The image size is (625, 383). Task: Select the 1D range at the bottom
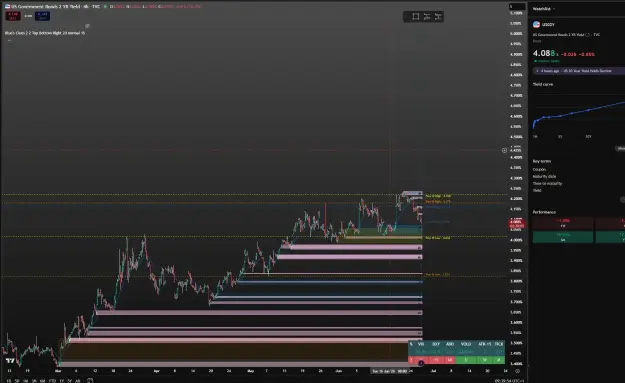pyautogui.click(x=9, y=381)
